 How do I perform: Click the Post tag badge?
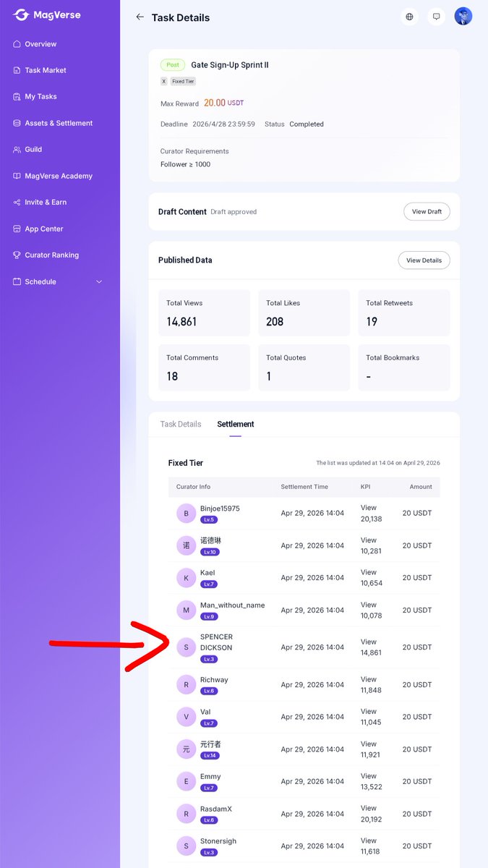point(173,65)
